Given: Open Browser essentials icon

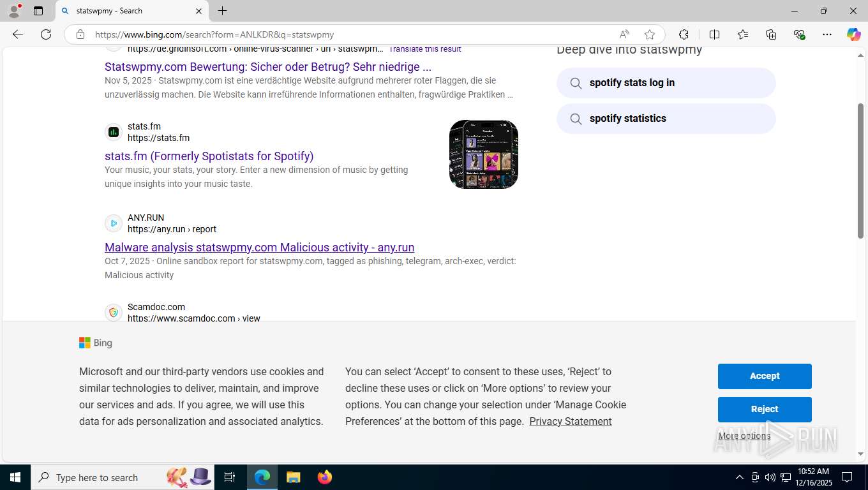Looking at the screenshot, I should click(x=799, y=34).
